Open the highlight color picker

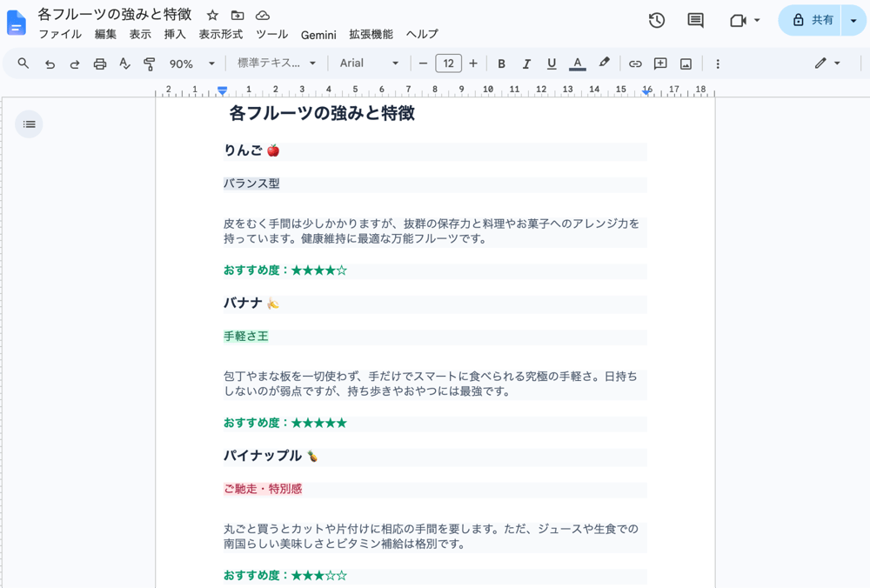tap(605, 63)
